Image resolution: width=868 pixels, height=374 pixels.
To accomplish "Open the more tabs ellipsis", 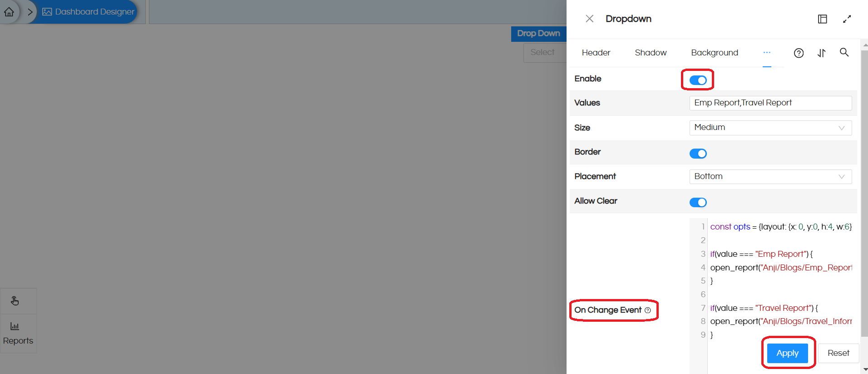I will point(767,53).
